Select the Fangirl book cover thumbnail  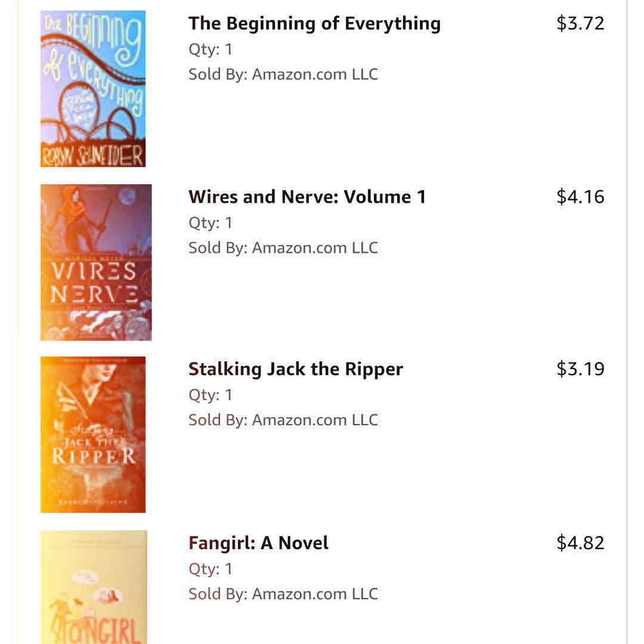94,587
